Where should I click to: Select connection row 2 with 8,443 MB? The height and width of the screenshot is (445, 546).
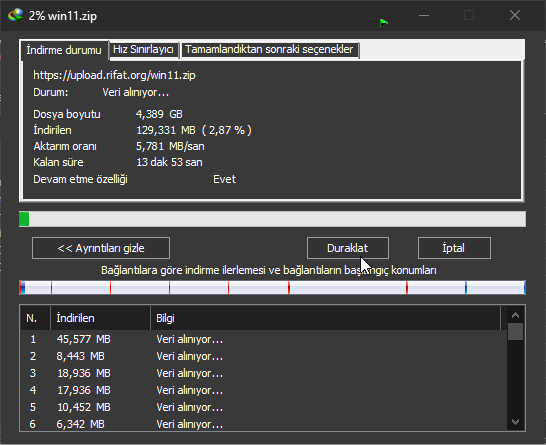click(x=264, y=356)
